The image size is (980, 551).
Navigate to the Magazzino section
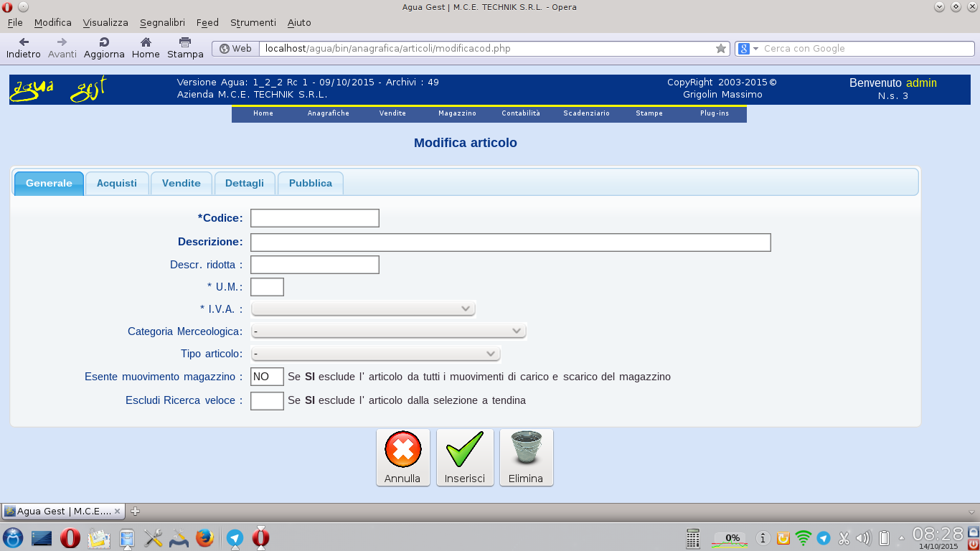click(456, 113)
